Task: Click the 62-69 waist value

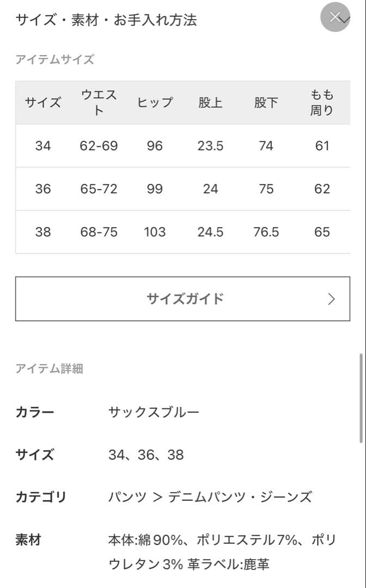Action: click(99, 146)
